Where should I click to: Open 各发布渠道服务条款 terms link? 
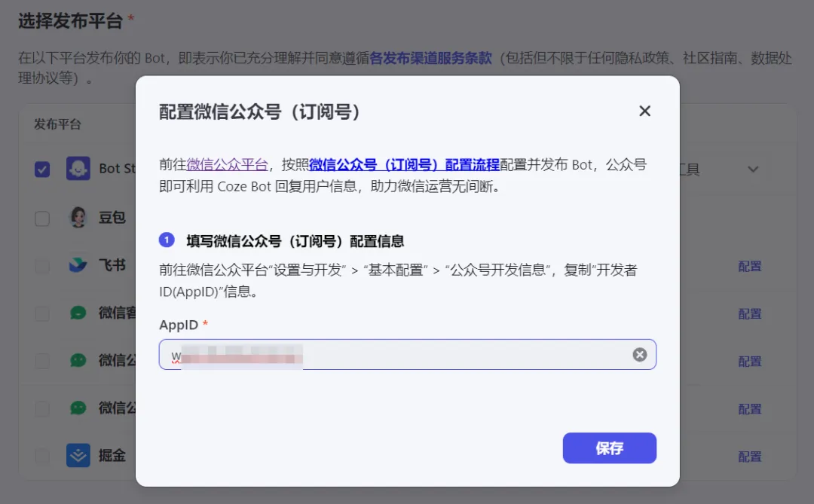(430, 58)
